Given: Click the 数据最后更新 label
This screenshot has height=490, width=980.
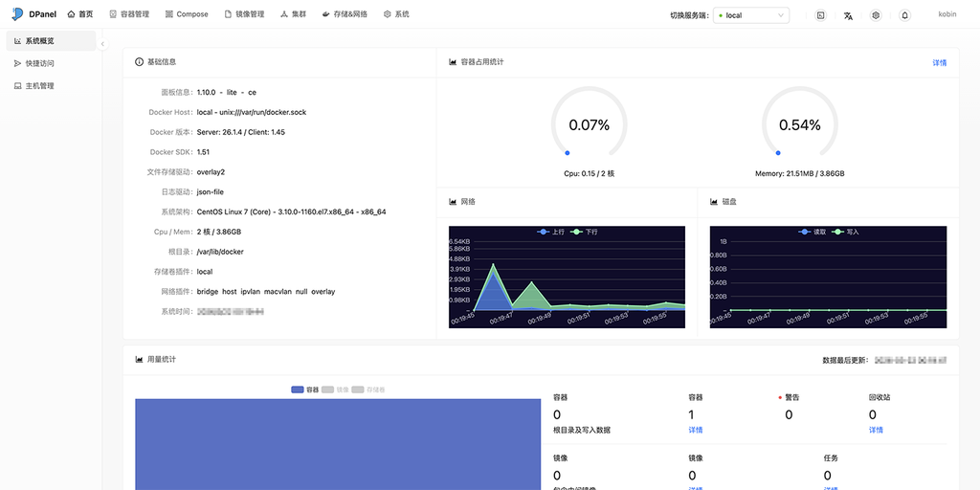Looking at the screenshot, I should (845, 361).
